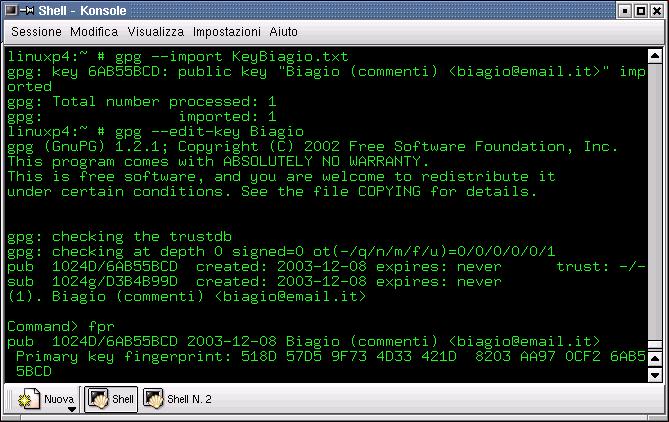This screenshot has width=669, height=422.
Task: Maximize the Konsole window
Action: tap(641, 10)
